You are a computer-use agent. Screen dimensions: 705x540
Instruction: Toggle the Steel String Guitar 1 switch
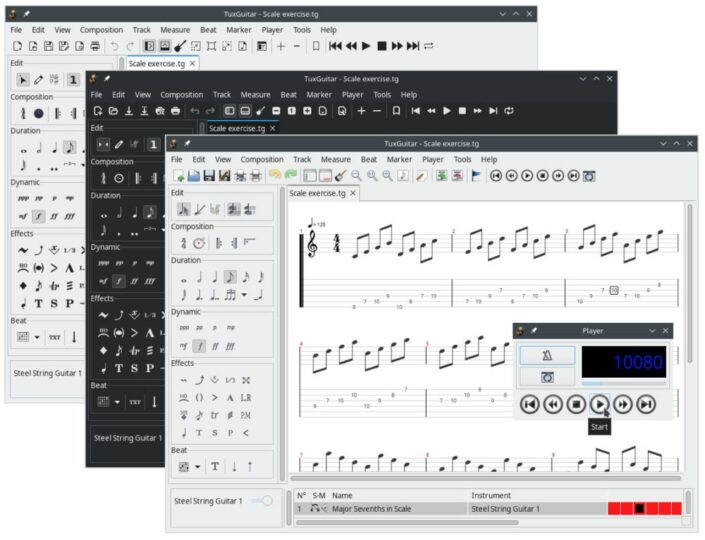tap(263, 500)
